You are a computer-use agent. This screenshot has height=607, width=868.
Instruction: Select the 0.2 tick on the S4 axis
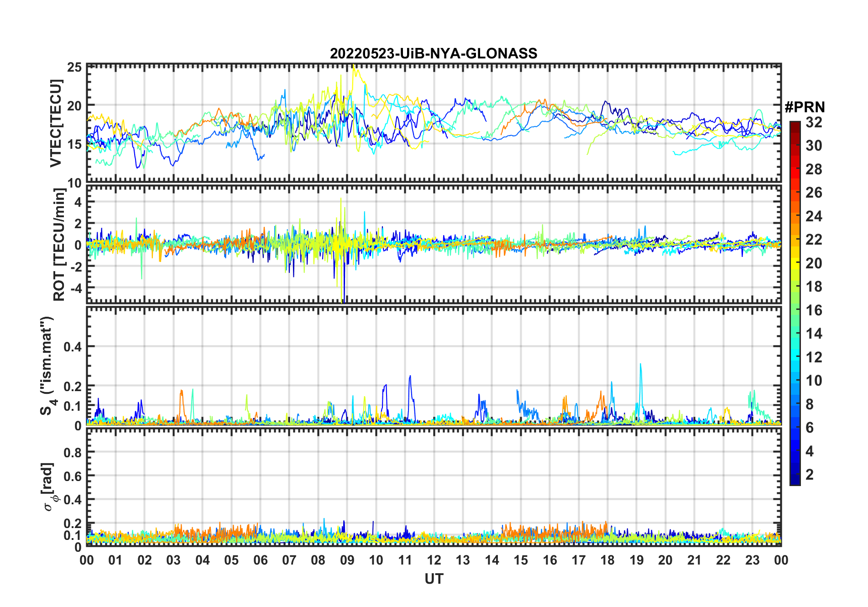(73, 386)
